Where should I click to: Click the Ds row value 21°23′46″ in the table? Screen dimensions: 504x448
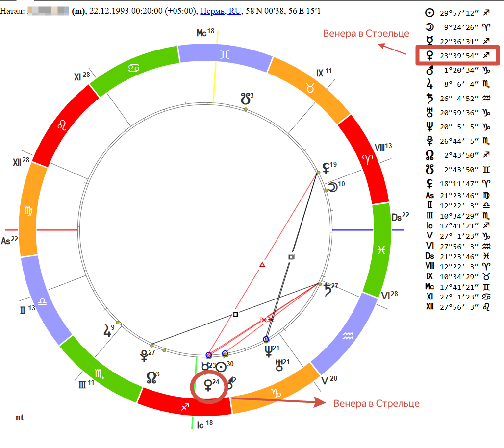pyautogui.click(x=459, y=256)
